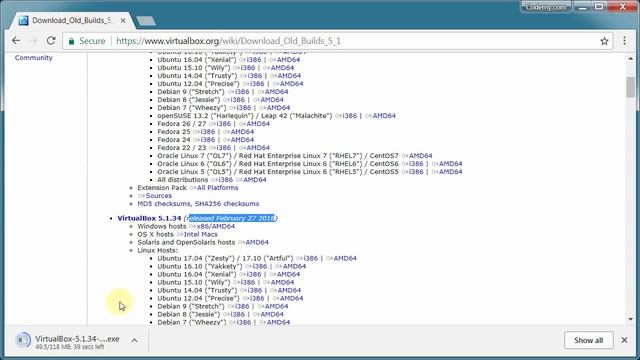Download Fedora 26 / 27 AMD64 package
Screen dimensions: 640x360
point(258,124)
